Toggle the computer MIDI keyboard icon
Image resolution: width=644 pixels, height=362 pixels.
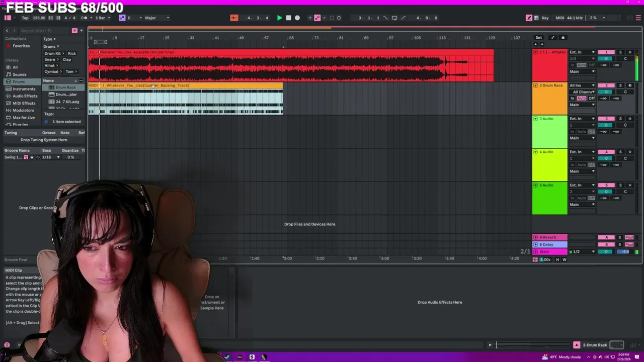(536, 18)
